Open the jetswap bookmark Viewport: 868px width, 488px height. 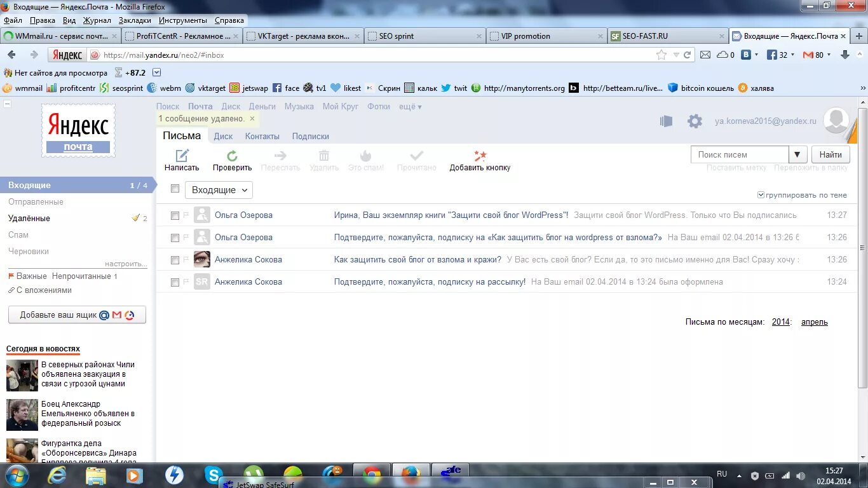click(249, 88)
